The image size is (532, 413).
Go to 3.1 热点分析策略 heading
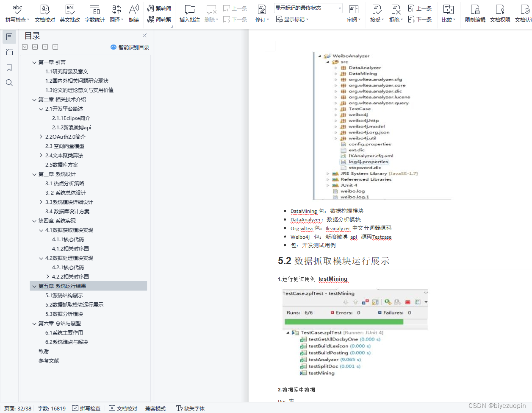[65, 184]
